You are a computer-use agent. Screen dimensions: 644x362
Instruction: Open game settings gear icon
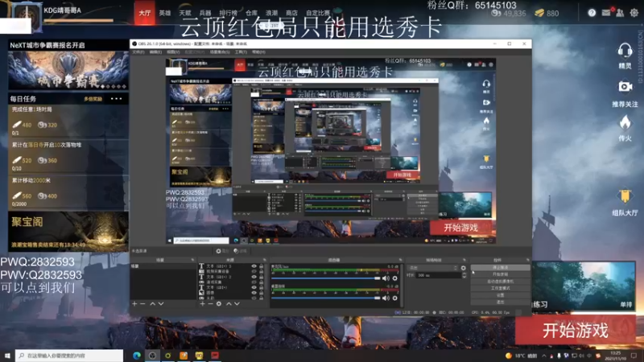tap(634, 13)
